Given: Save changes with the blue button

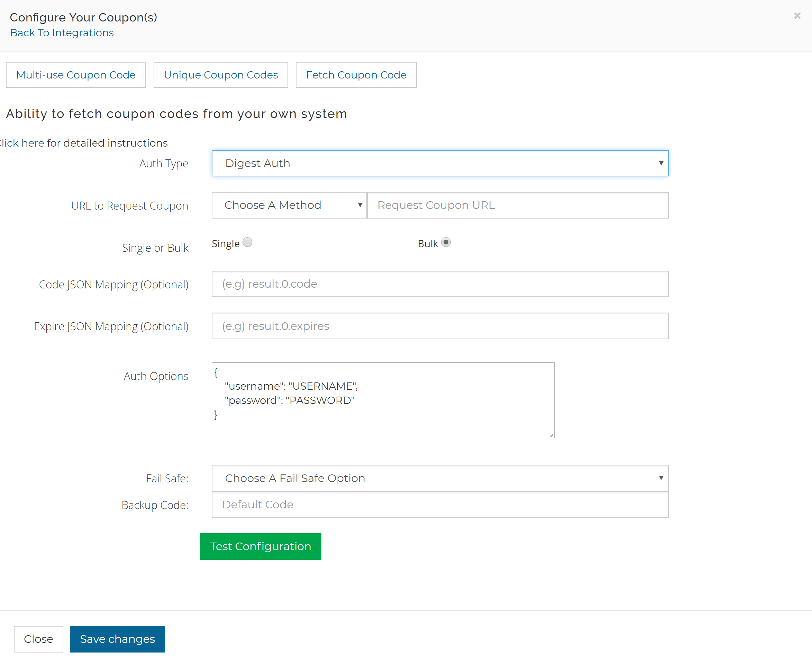Looking at the screenshot, I should (x=117, y=639).
